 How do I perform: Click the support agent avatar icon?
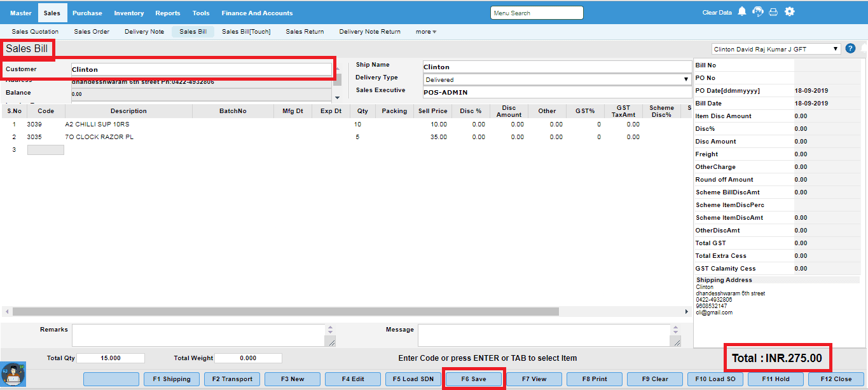(12, 374)
